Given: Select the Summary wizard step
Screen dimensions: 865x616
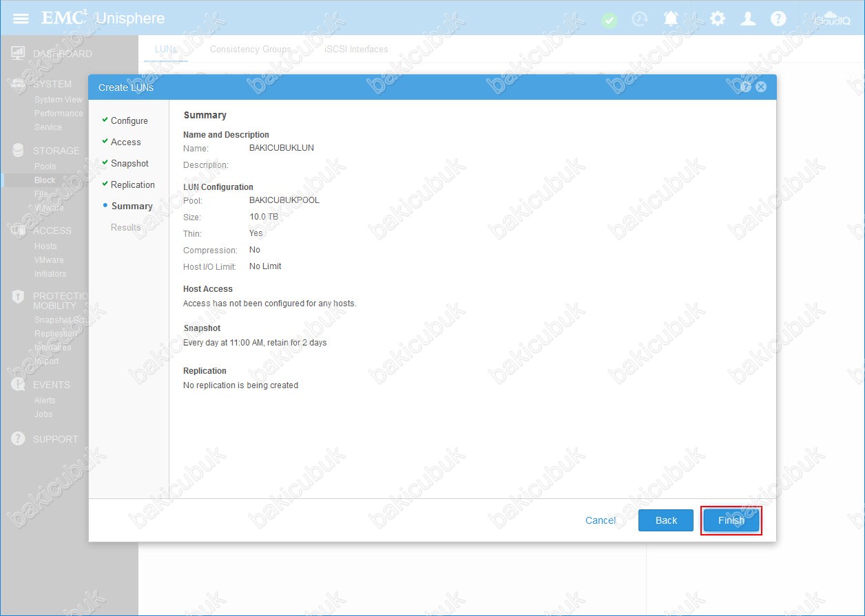Looking at the screenshot, I should click(x=132, y=206).
